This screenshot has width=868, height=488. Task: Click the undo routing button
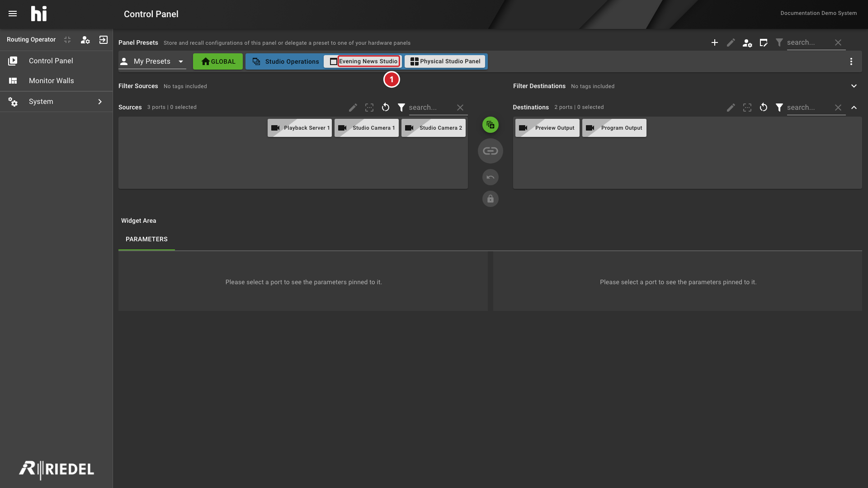(491, 177)
